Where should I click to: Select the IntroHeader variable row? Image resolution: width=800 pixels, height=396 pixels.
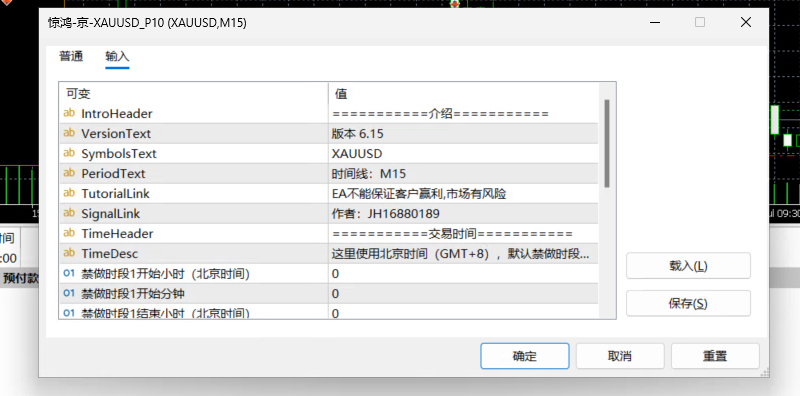[329, 113]
